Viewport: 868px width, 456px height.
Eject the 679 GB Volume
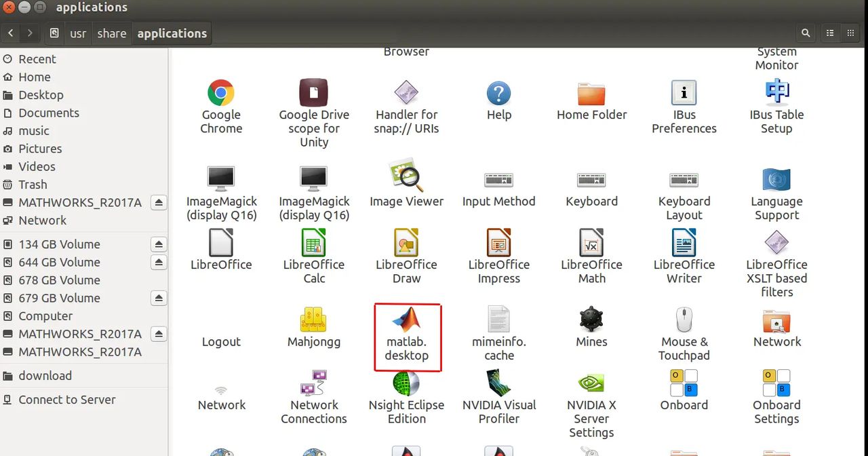click(159, 298)
